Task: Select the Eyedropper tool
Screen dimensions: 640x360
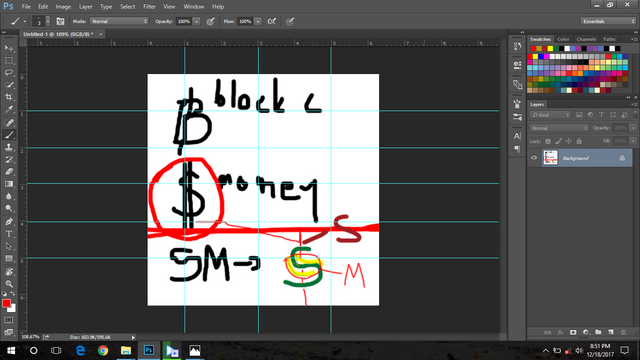Action: [9, 109]
